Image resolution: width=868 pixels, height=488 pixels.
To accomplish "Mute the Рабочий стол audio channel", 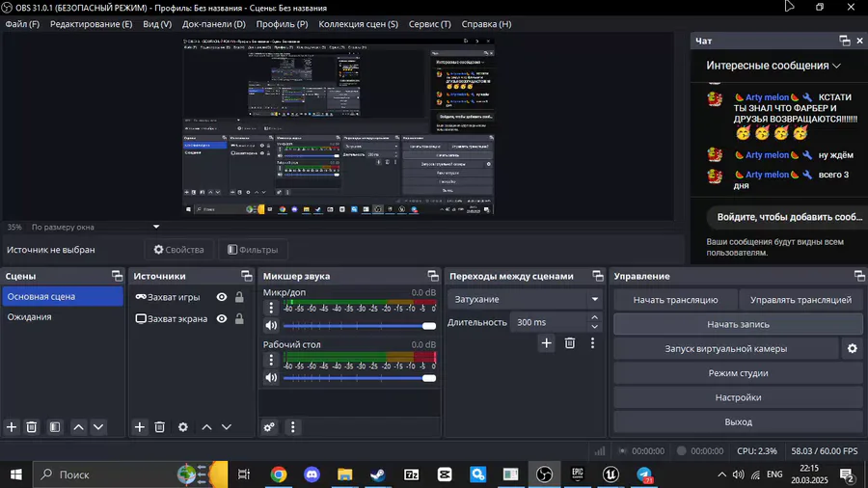I will pos(271,378).
